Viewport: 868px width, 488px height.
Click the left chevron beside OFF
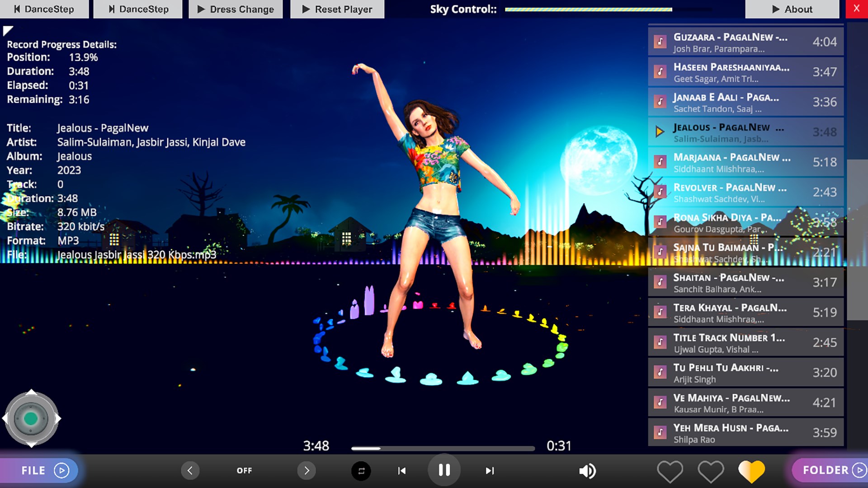[x=190, y=470]
